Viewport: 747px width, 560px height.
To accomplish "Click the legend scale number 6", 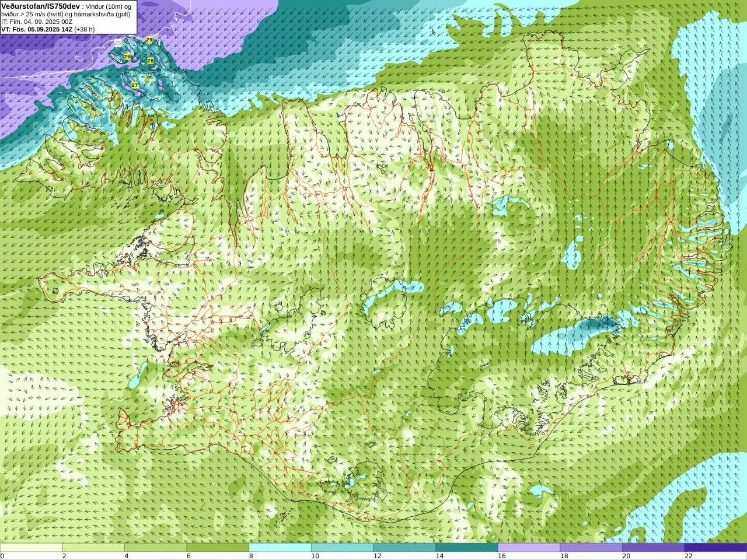I will click(x=189, y=556).
